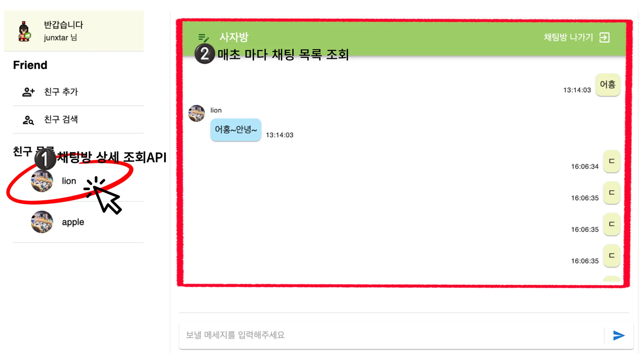
Task: Click the add friend person-plus icon
Action: point(28,92)
